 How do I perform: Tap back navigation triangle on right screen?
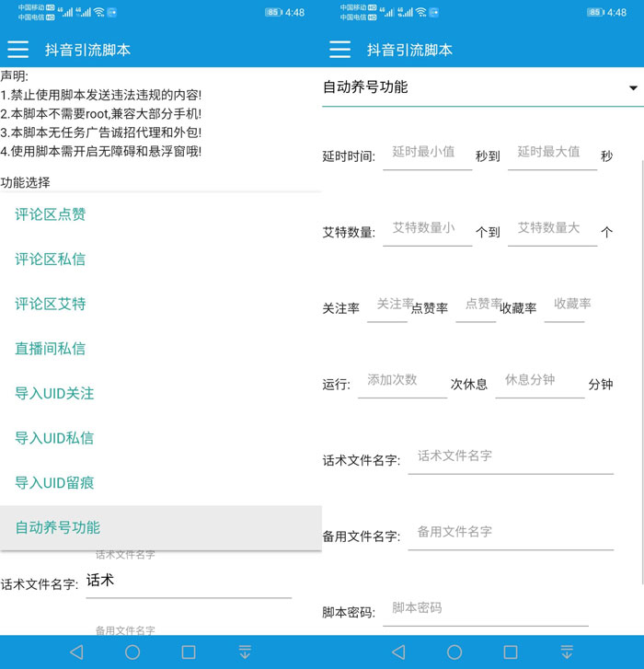[398, 652]
